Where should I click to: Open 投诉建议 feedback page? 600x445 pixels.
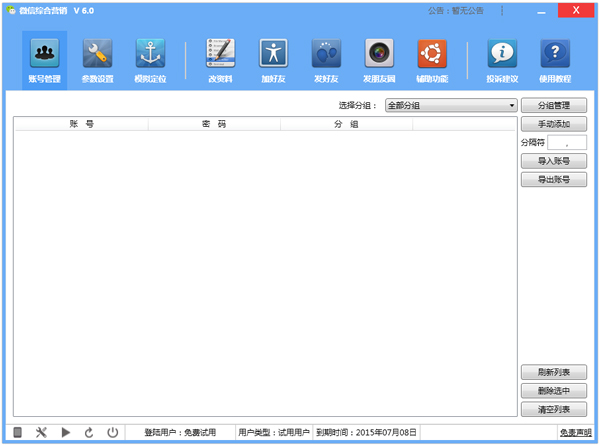coord(502,59)
